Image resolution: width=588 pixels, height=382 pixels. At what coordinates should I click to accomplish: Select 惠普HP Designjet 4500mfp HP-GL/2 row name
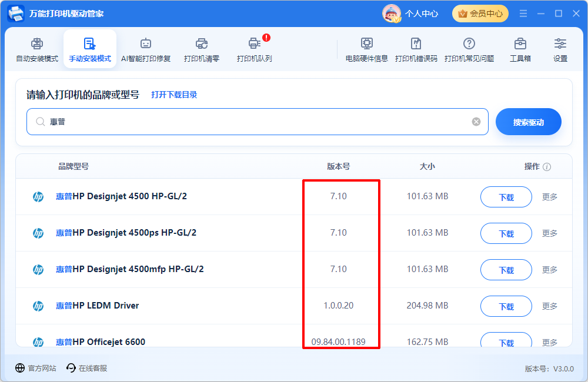coord(130,269)
